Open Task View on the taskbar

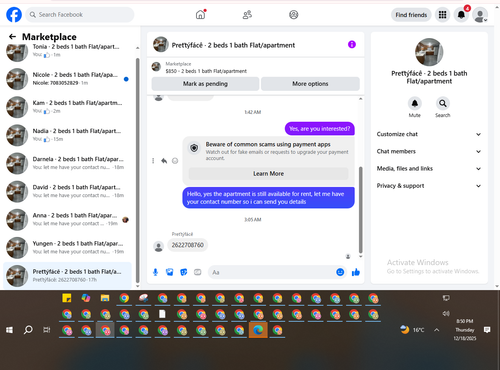click(47, 330)
